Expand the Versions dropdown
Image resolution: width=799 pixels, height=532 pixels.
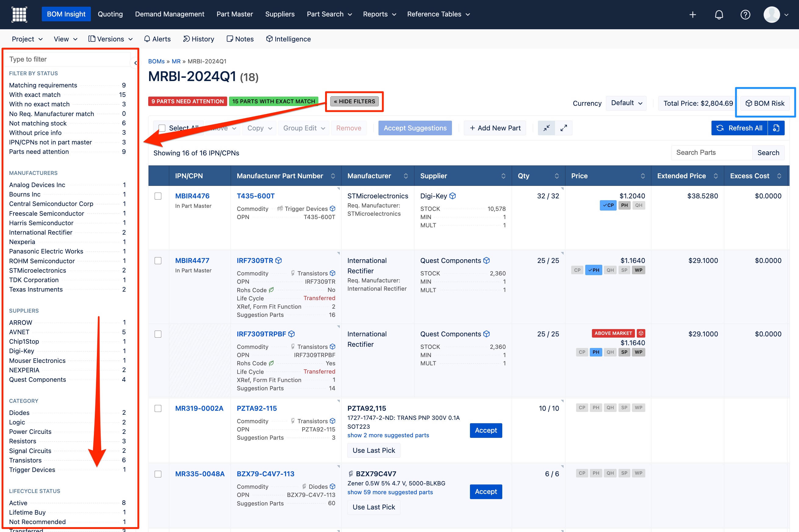(x=110, y=39)
